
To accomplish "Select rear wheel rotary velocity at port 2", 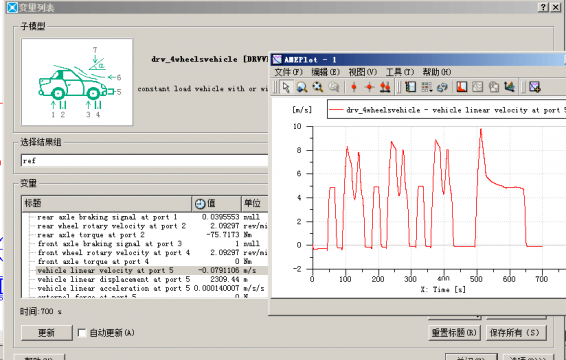I will 112,226.
